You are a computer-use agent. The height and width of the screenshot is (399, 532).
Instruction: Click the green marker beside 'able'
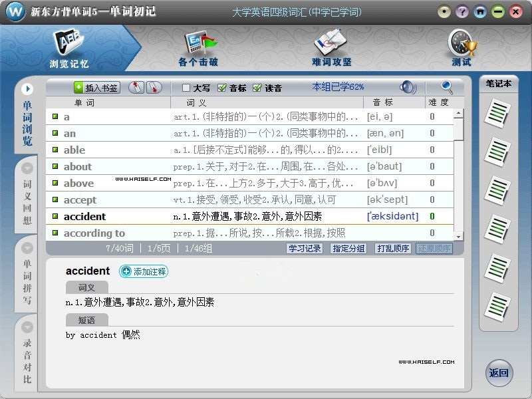(55, 150)
